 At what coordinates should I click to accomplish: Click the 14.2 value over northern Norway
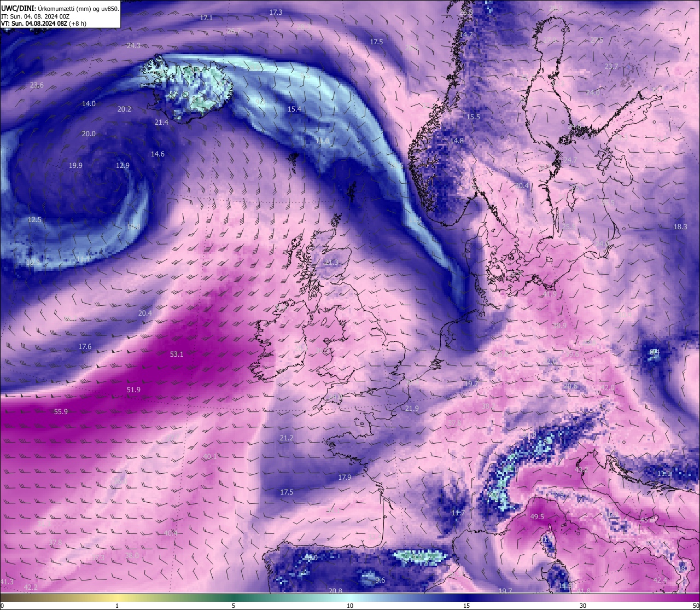click(466, 34)
